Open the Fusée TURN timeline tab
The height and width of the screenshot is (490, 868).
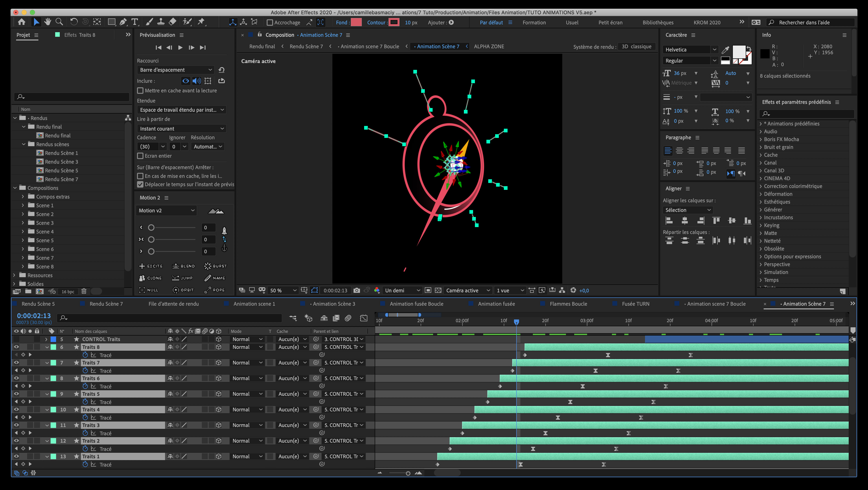636,304
